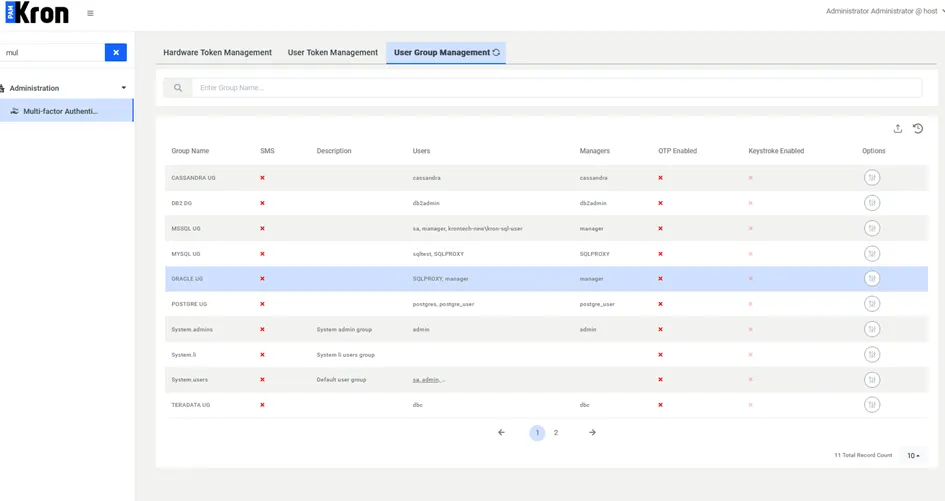Open options for MSSQL UG row

pyautogui.click(x=872, y=228)
